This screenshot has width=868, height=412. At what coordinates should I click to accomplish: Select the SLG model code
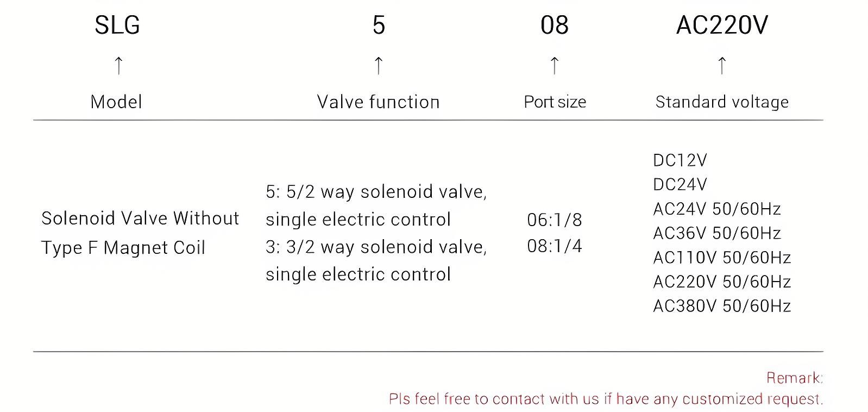[117, 25]
